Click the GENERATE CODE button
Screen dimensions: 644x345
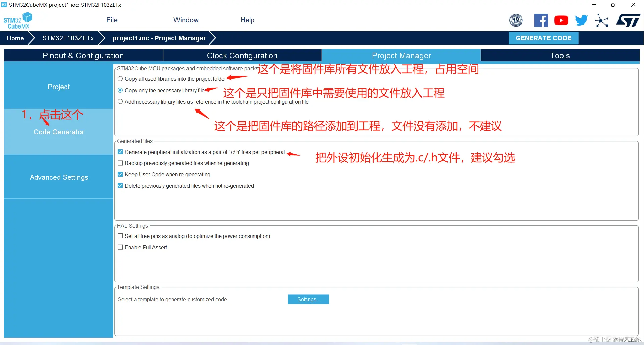pos(543,38)
